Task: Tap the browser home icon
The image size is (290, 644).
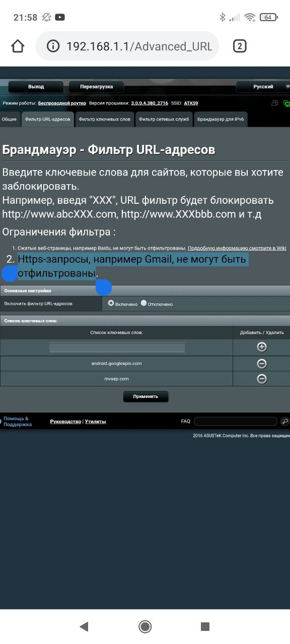Action: coord(18,46)
